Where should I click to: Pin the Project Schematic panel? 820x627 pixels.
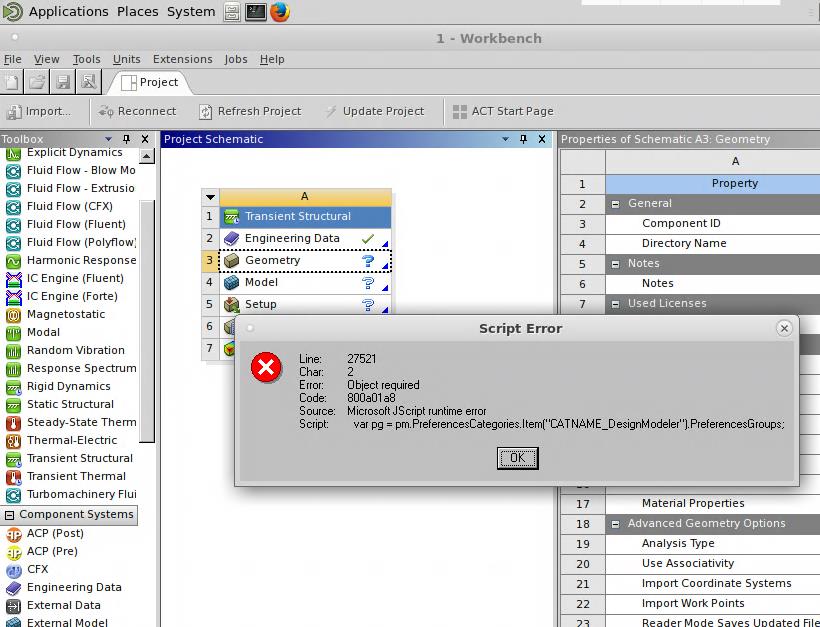(x=523, y=139)
